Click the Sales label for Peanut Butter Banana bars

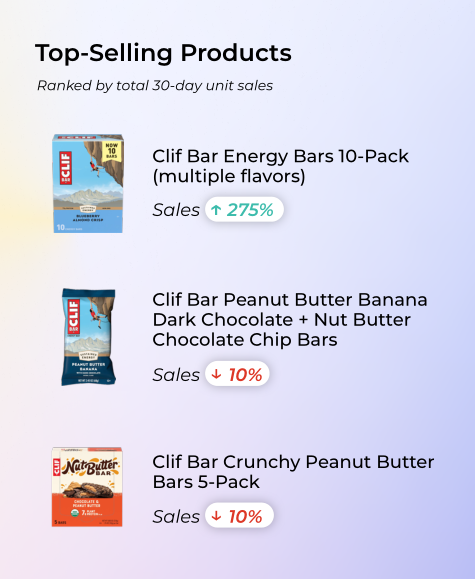pos(176,375)
